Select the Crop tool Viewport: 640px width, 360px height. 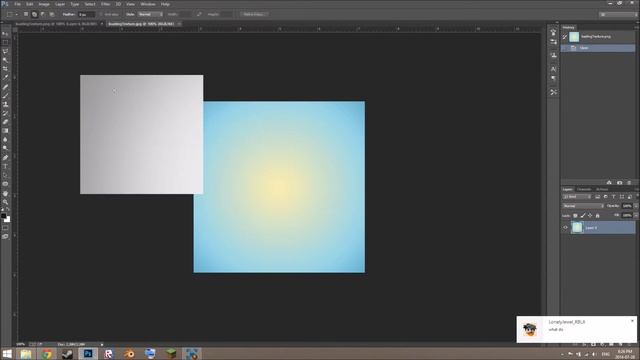[x=5, y=69]
